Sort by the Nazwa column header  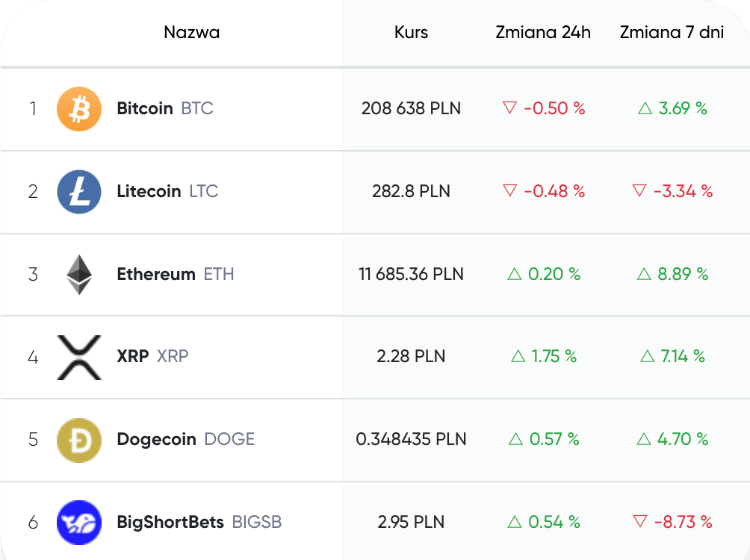coord(192,32)
